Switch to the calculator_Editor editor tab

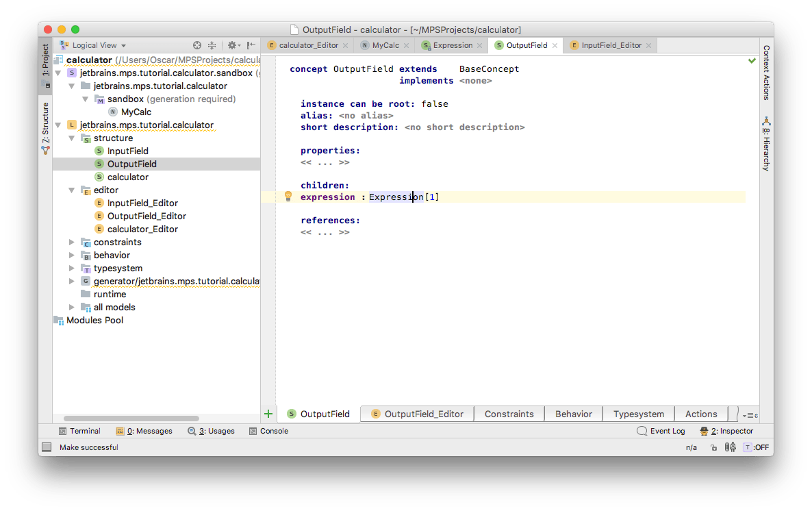[x=308, y=45]
